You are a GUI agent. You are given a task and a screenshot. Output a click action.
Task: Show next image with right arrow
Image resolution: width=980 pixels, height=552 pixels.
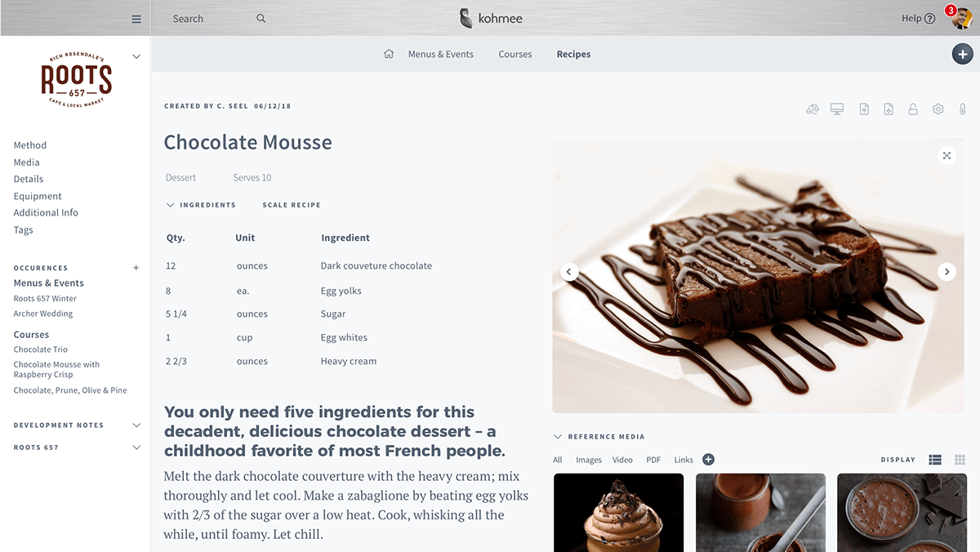947,272
